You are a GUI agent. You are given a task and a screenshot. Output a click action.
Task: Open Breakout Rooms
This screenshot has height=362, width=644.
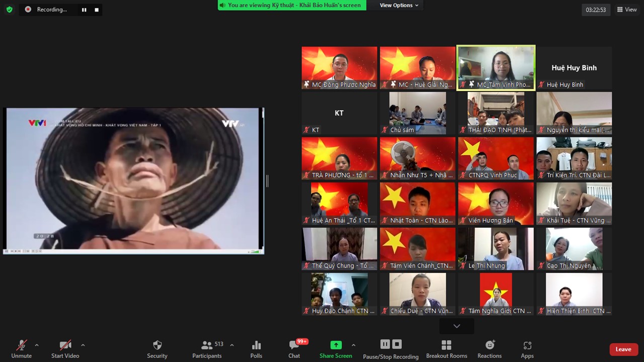(x=447, y=349)
